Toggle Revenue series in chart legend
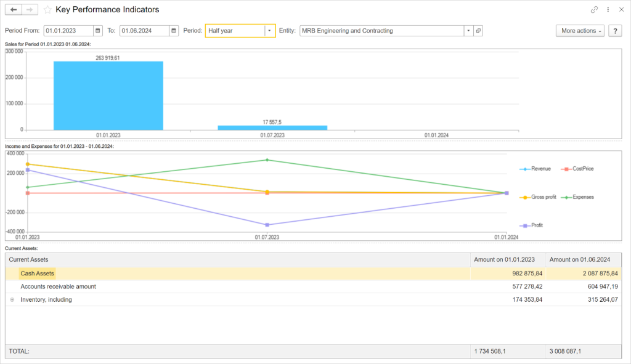The width and height of the screenshot is (631, 364). pyautogui.click(x=535, y=169)
